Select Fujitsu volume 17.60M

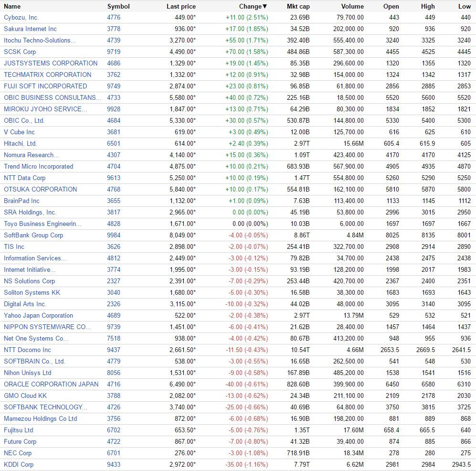click(x=353, y=430)
